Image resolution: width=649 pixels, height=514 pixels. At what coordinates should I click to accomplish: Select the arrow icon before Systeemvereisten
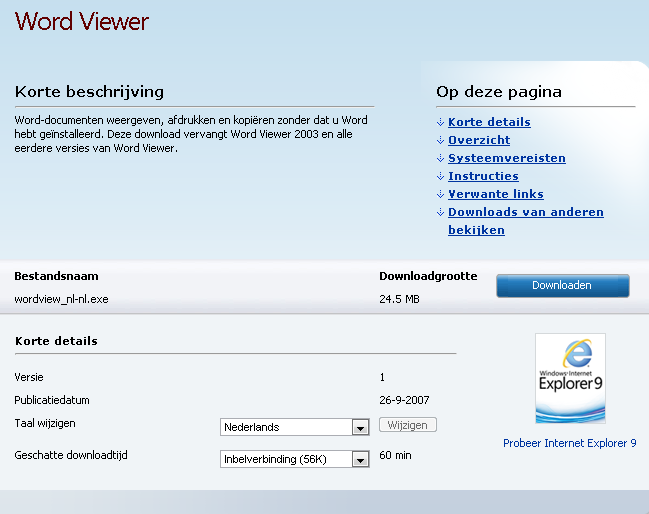[x=440, y=159]
